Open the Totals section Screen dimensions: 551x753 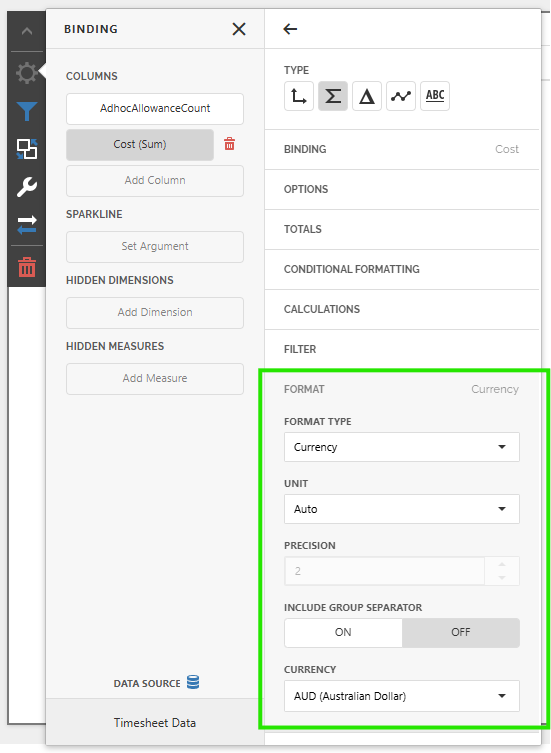click(x=402, y=230)
